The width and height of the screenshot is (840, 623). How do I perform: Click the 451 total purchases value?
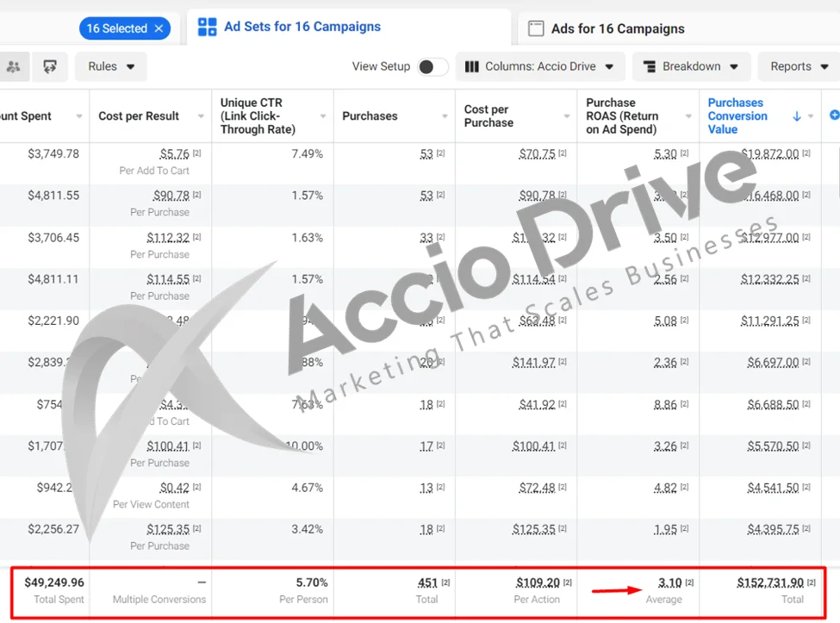(427, 583)
